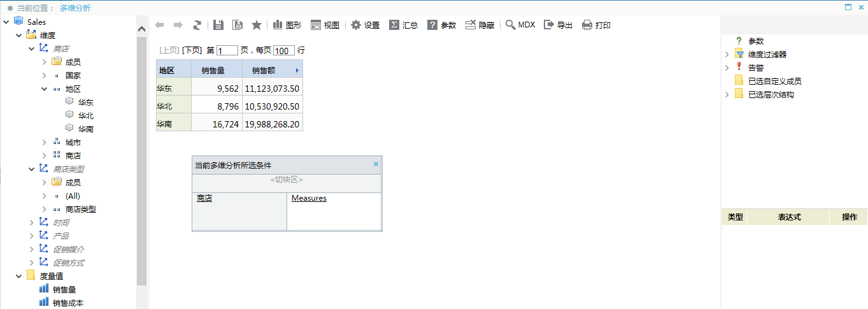Click the back arrow in the toolbar
The height and width of the screenshot is (309, 868).
pyautogui.click(x=159, y=25)
